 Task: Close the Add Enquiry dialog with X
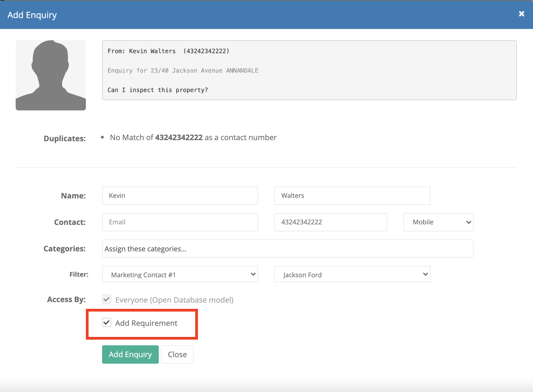521,14
